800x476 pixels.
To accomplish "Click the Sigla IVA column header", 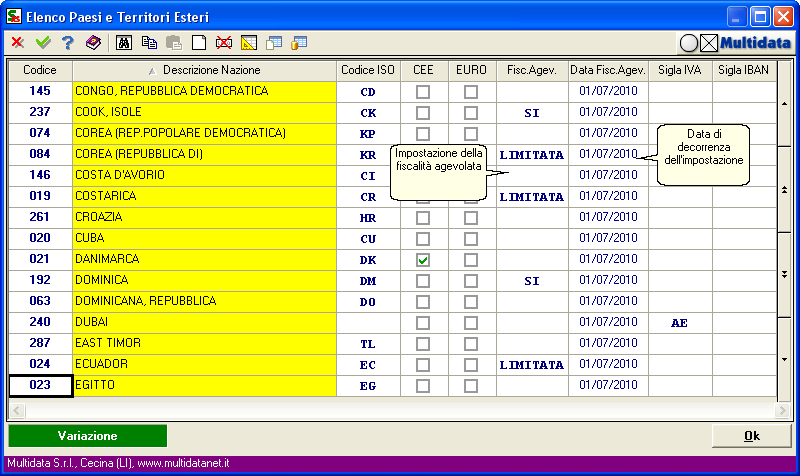I will (680, 70).
